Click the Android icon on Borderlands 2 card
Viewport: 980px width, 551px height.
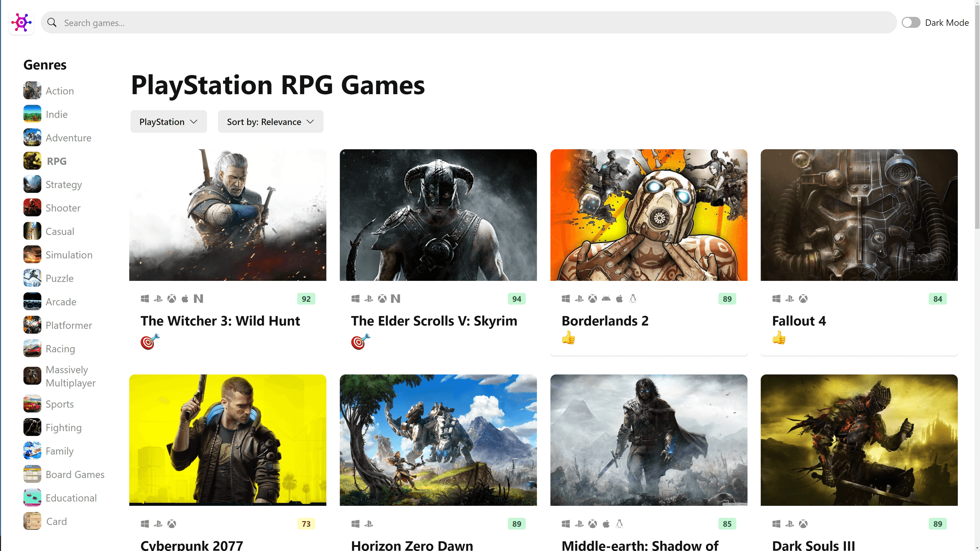[x=606, y=299]
